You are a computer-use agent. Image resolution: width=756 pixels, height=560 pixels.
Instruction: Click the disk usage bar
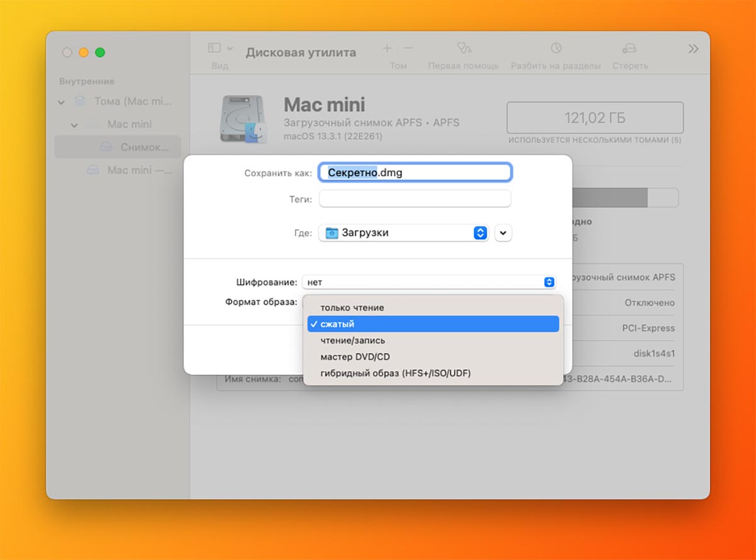click(x=625, y=197)
